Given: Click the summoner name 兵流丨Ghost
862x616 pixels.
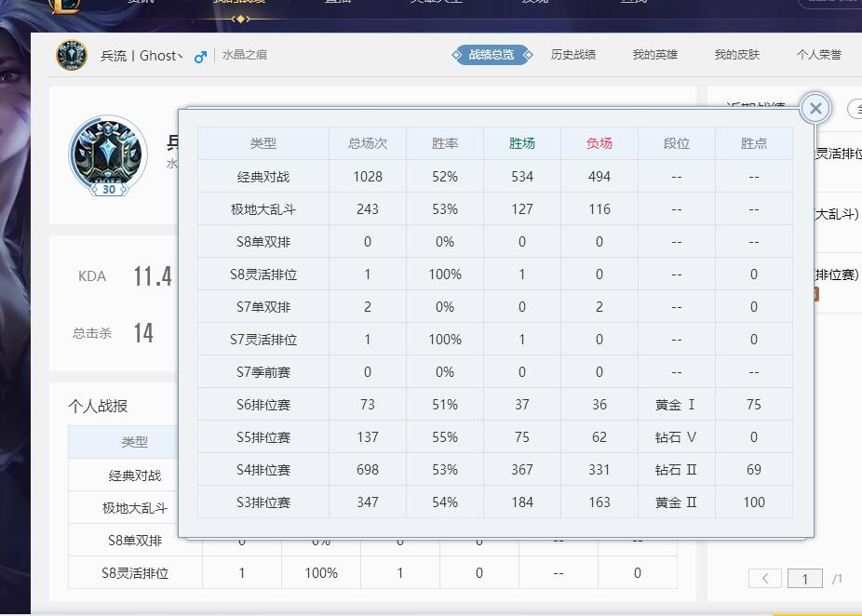Looking at the screenshot, I should [x=141, y=56].
